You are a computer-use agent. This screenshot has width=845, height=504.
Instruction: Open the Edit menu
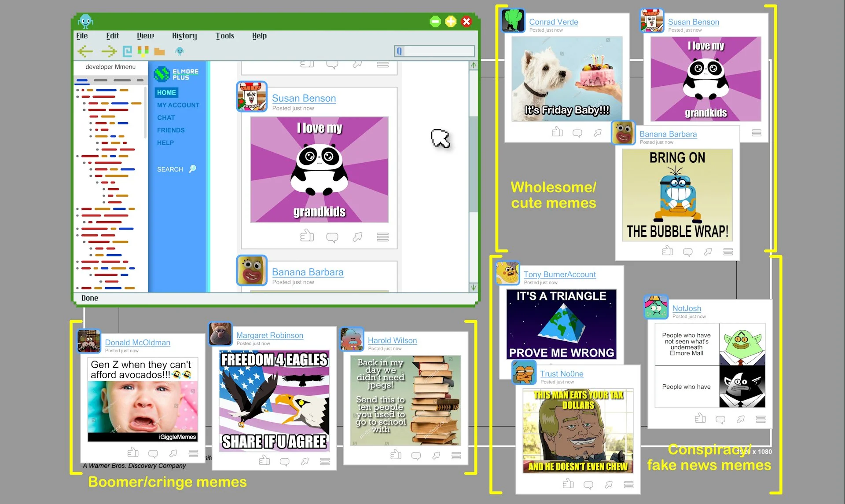tap(112, 36)
